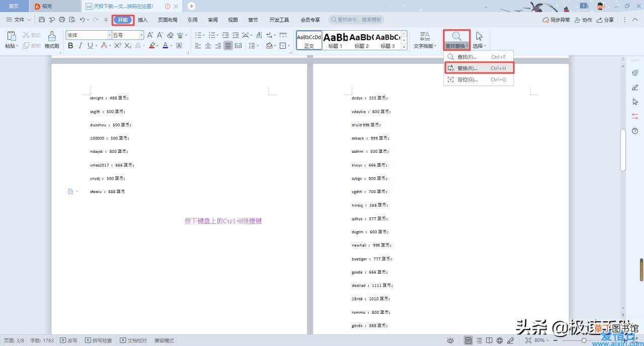Apply italic formatting icon

click(x=80, y=46)
